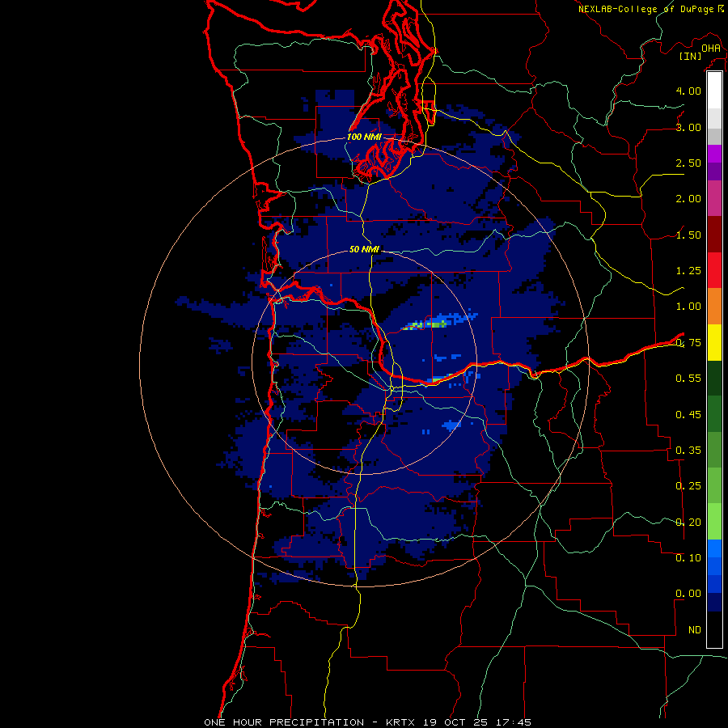728x728 pixels.
Task: Select the light blue swatch above 0.10
Action: 714,548
